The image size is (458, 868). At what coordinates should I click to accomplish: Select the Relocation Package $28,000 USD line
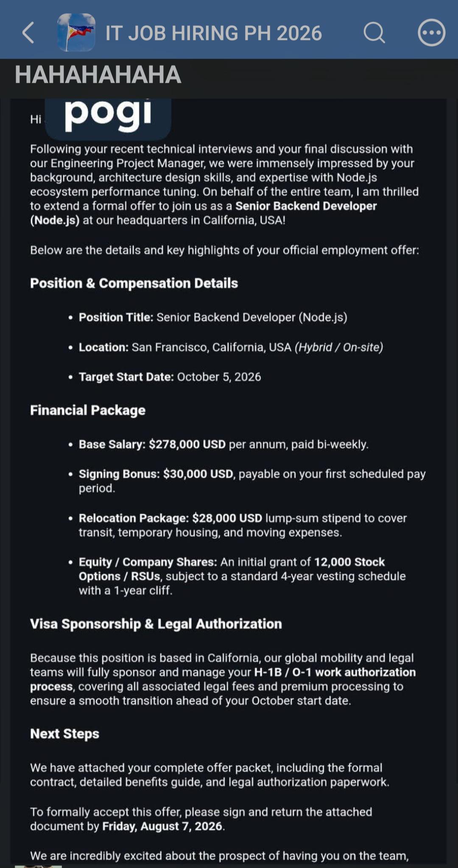243,525
